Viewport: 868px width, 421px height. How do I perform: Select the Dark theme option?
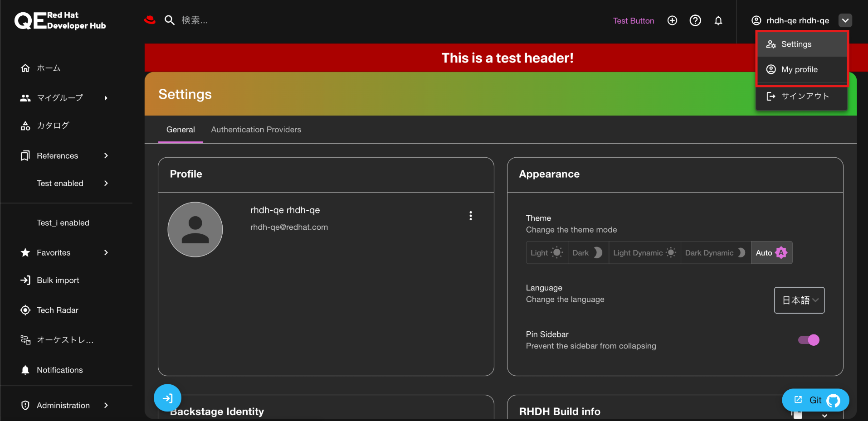[588, 252]
